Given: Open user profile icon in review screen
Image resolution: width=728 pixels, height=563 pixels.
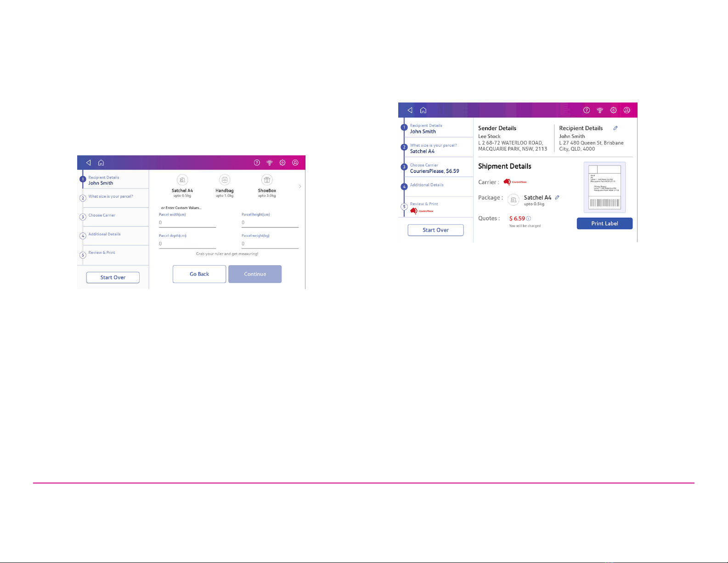Looking at the screenshot, I should coord(627,110).
